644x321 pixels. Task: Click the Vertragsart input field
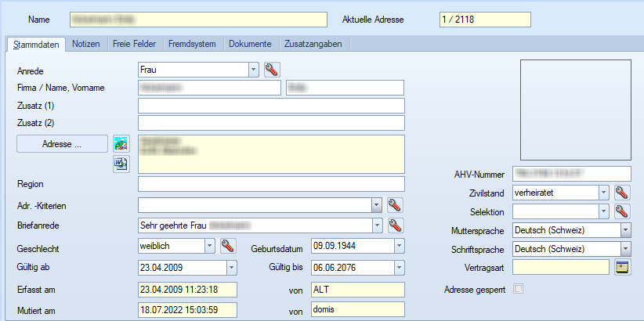coord(561,267)
